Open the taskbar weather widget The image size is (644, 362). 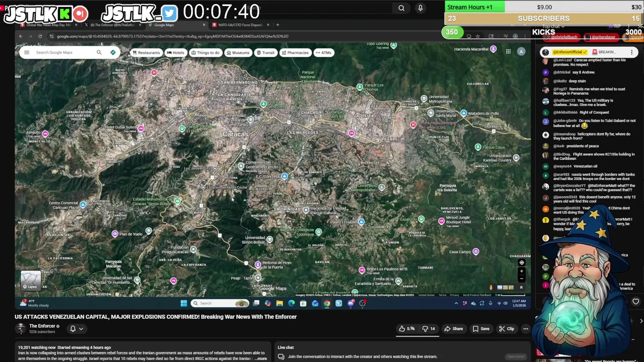(x=35, y=303)
